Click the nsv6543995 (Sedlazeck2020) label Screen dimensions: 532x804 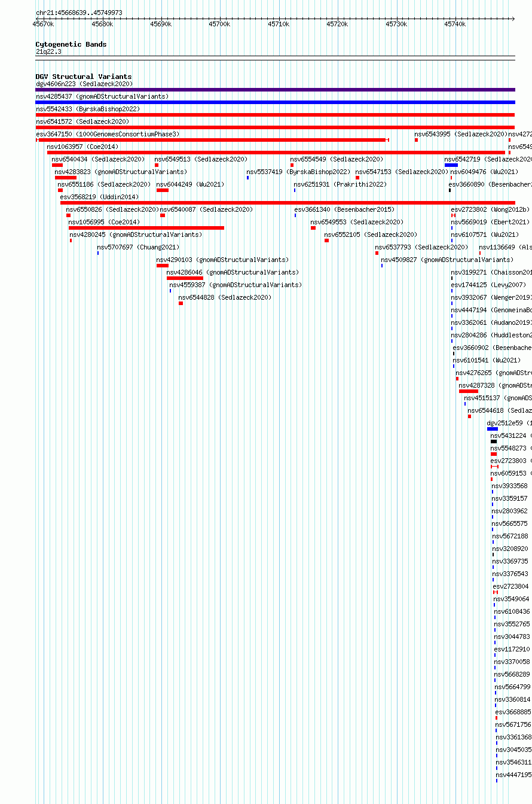(x=461, y=134)
